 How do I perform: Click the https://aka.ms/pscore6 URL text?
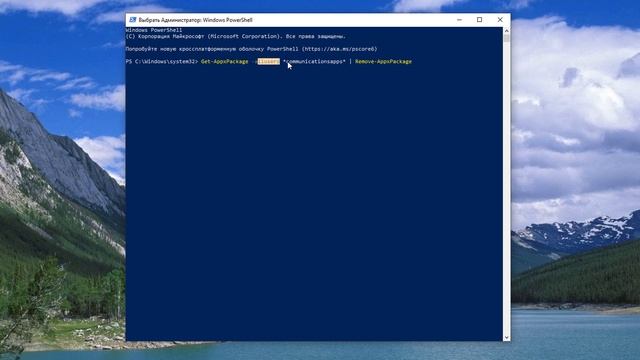tap(339, 49)
